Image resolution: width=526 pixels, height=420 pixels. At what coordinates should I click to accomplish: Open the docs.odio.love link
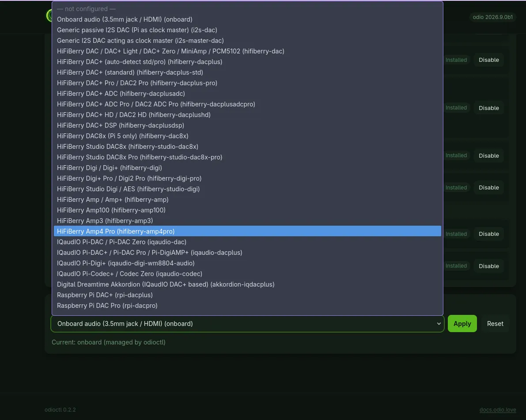point(497,409)
